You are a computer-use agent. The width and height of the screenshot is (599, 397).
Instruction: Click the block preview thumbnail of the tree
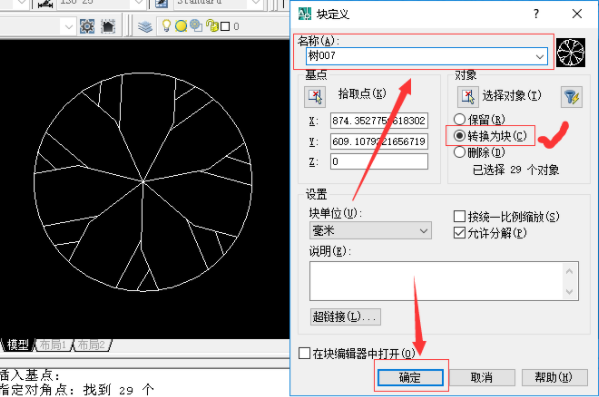[x=571, y=52]
